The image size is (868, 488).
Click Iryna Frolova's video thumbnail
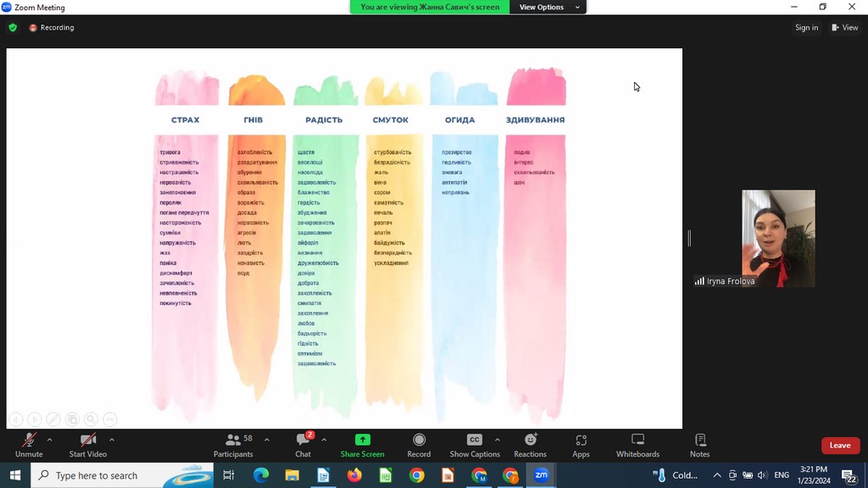[778, 237]
